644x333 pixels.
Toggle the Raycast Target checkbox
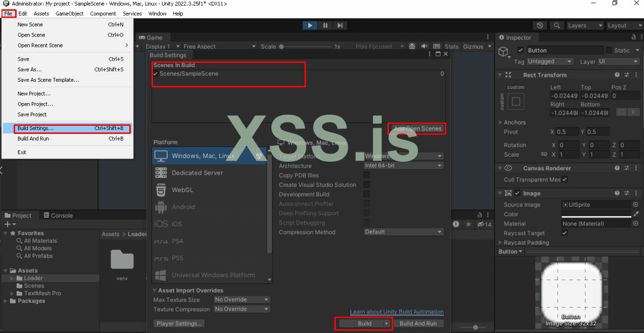coord(565,233)
